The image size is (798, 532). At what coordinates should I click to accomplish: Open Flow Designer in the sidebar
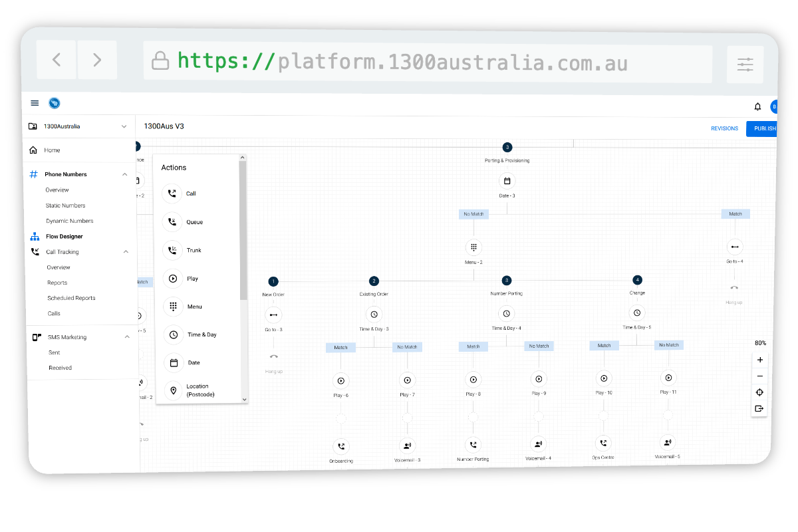tap(64, 236)
